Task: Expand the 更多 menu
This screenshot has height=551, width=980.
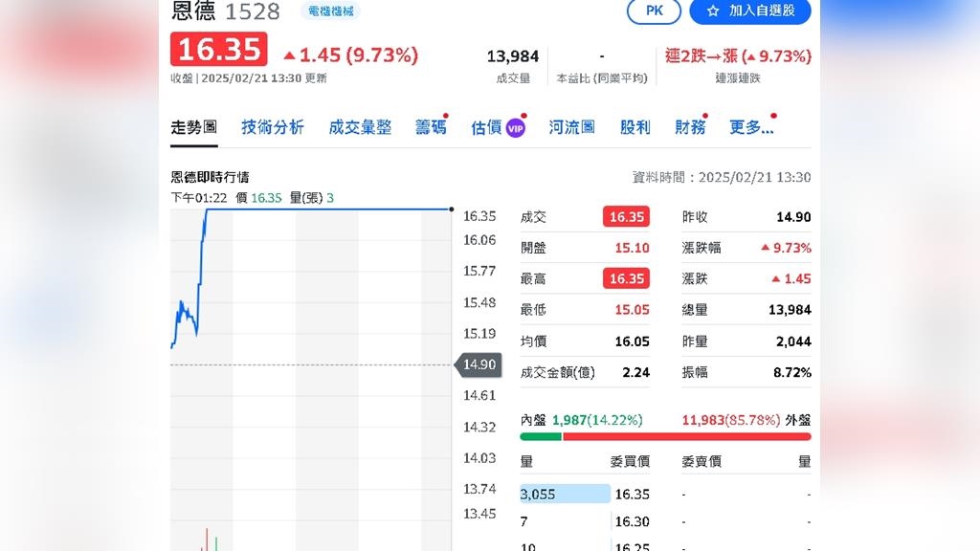Action: coord(751,127)
